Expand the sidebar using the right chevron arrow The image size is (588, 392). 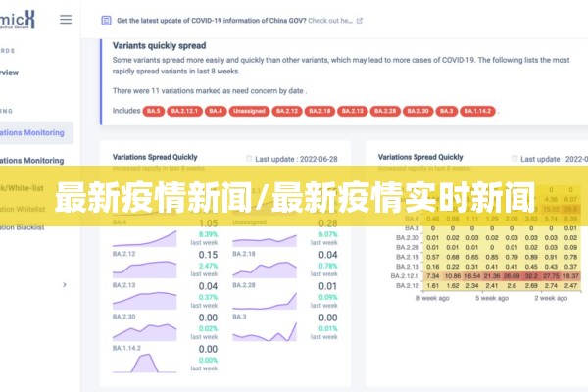point(65,285)
